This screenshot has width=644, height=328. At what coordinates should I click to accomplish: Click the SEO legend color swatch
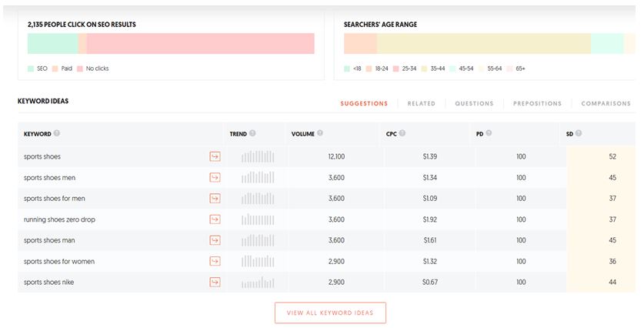point(31,69)
